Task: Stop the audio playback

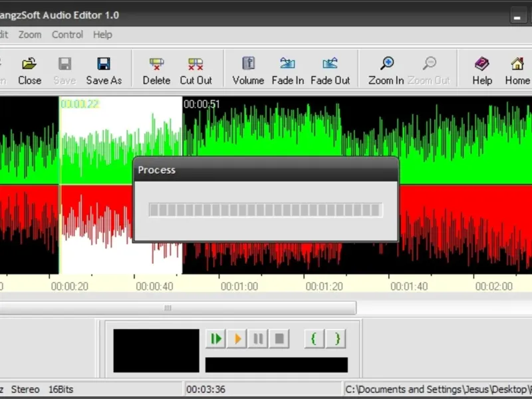Action: pyautogui.click(x=279, y=338)
